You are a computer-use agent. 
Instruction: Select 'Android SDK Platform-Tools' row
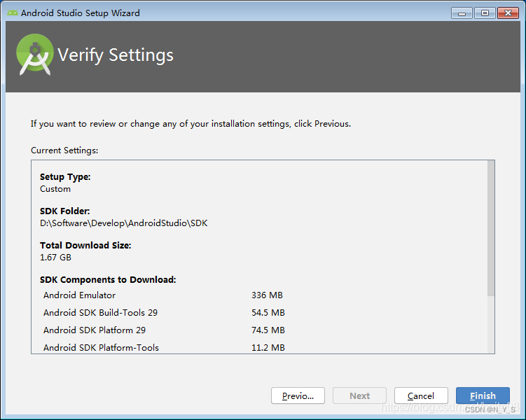pos(163,347)
